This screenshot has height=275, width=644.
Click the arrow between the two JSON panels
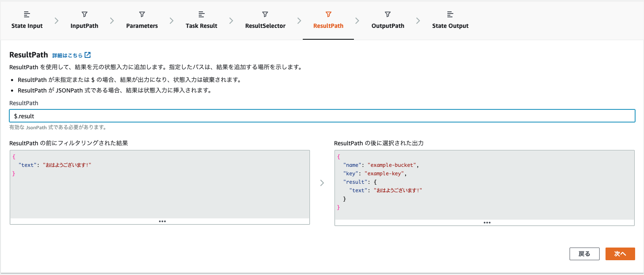point(322,182)
